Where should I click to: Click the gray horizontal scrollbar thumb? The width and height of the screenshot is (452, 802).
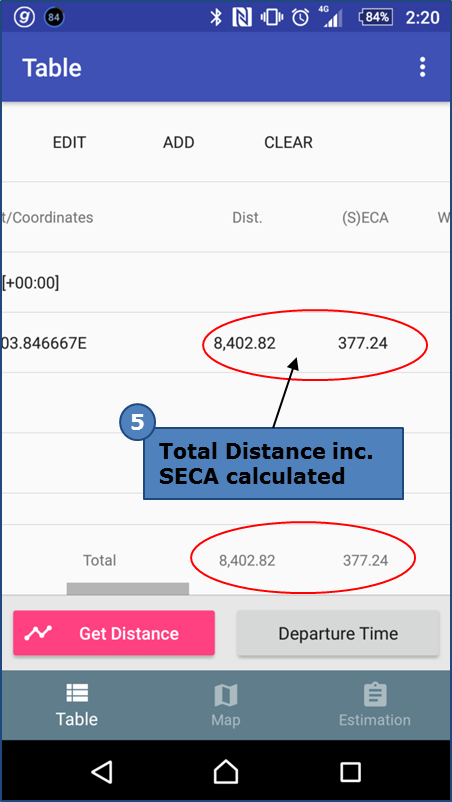coord(128,589)
